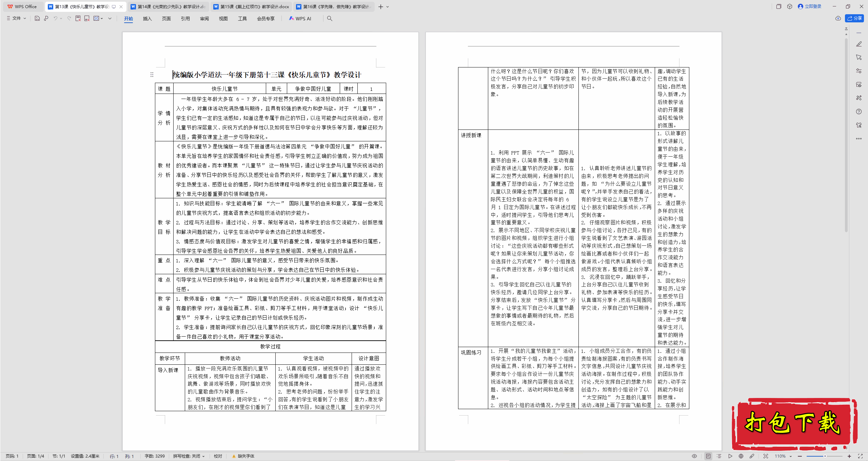Switch to 第16课 document tab
Viewport: 868px width, 461px height.
click(334, 7)
